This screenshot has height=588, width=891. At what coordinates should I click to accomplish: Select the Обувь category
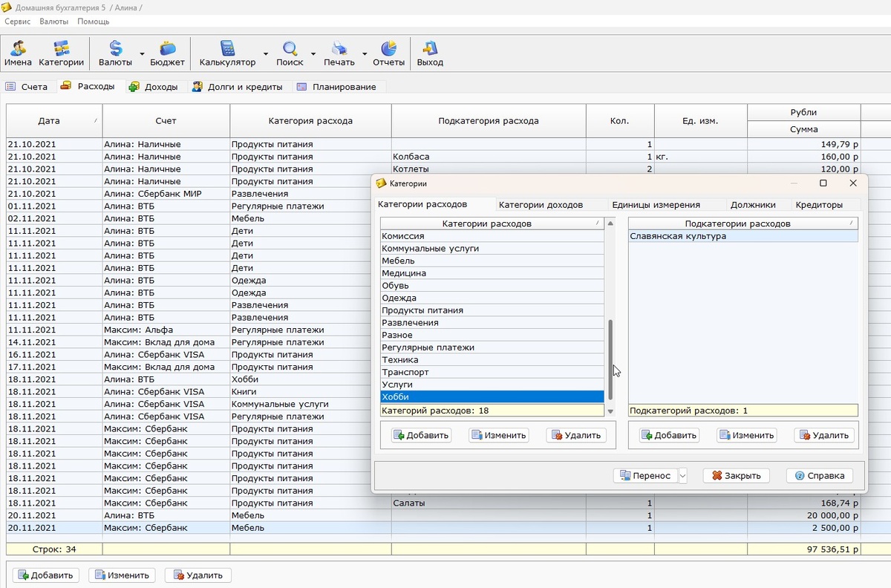click(492, 286)
